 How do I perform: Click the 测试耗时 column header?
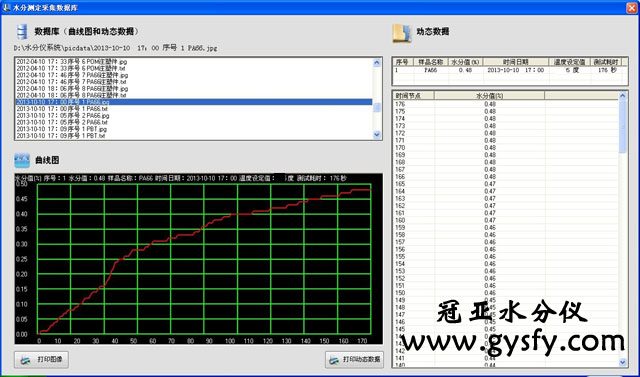pos(605,62)
